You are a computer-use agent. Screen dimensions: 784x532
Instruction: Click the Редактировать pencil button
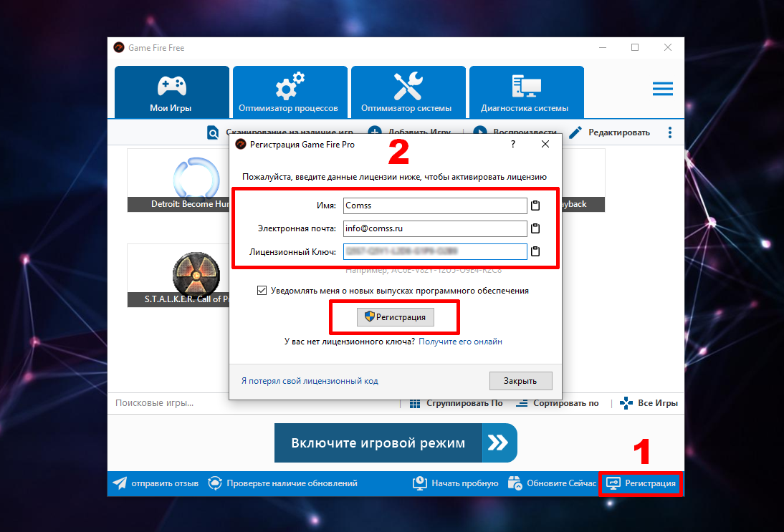[x=610, y=132]
